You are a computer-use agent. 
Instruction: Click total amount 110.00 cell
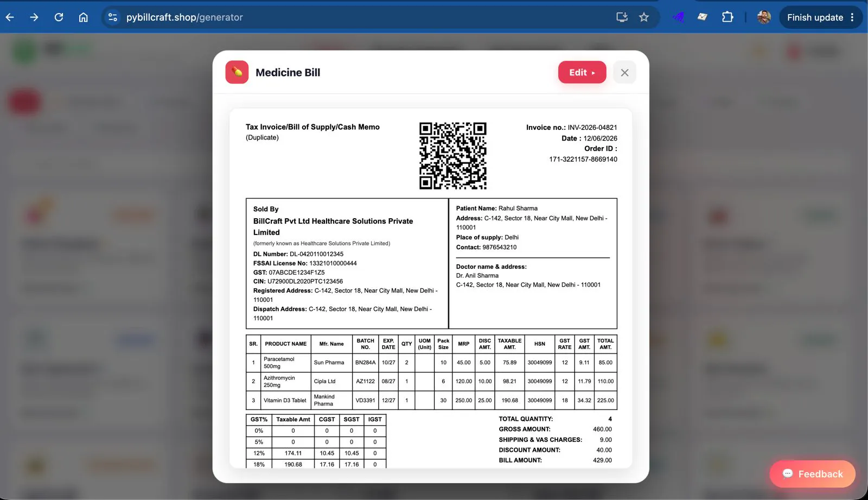point(605,382)
